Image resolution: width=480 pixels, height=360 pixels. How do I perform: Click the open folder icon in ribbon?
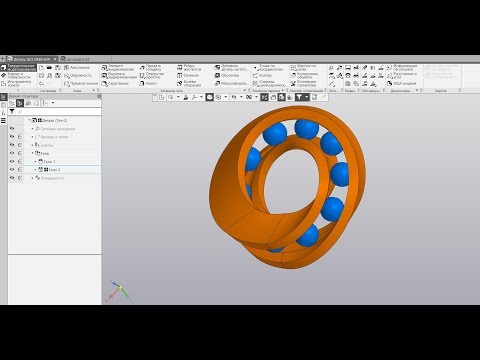point(49,68)
